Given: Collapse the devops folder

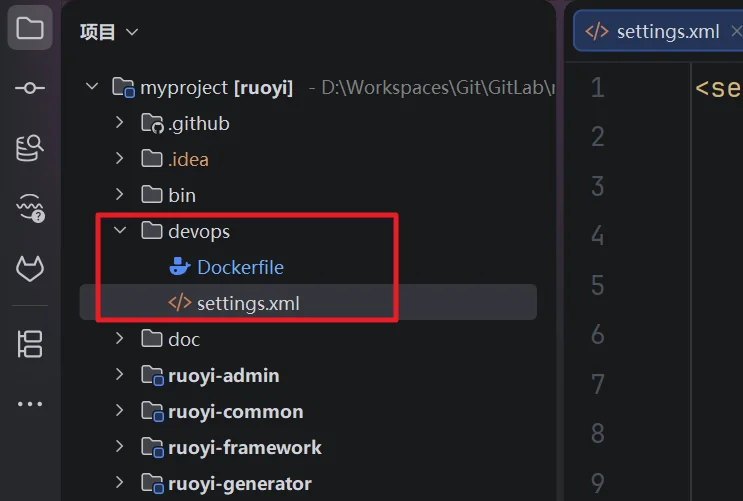Looking at the screenshot, I should pos(120,230).
